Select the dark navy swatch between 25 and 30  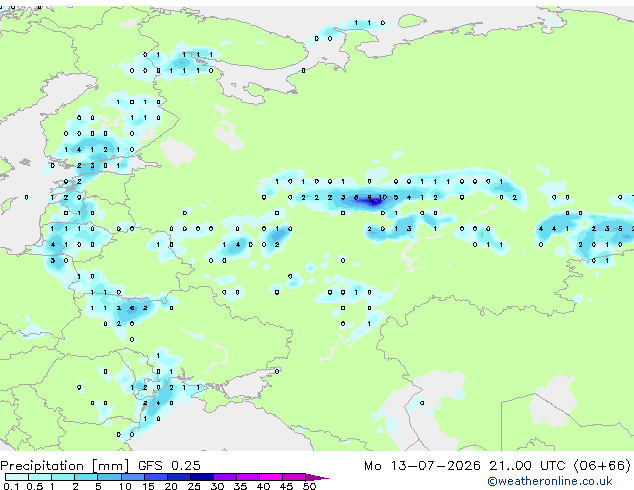click(202, 477)
